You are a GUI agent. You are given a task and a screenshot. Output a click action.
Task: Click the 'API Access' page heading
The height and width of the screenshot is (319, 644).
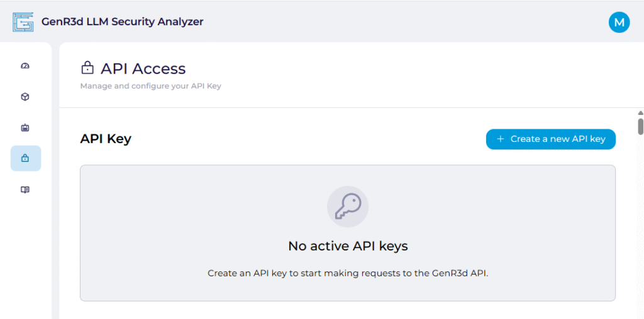coord(143,68)
